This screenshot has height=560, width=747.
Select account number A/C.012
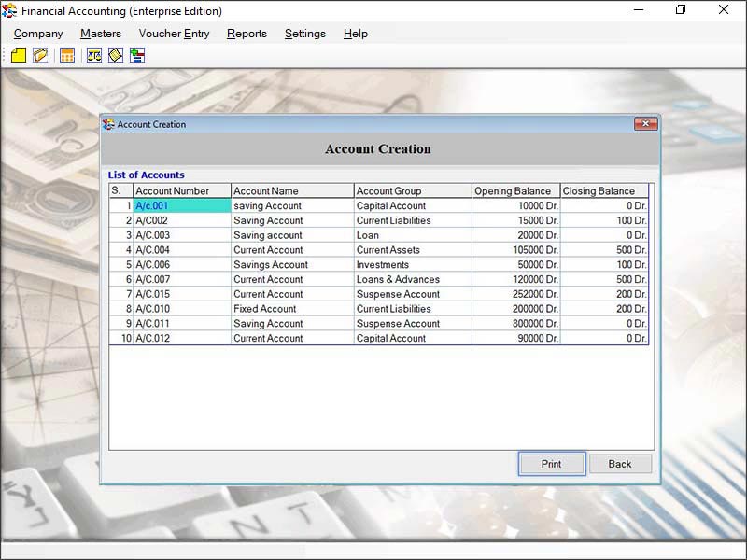[x=182, y=339]
